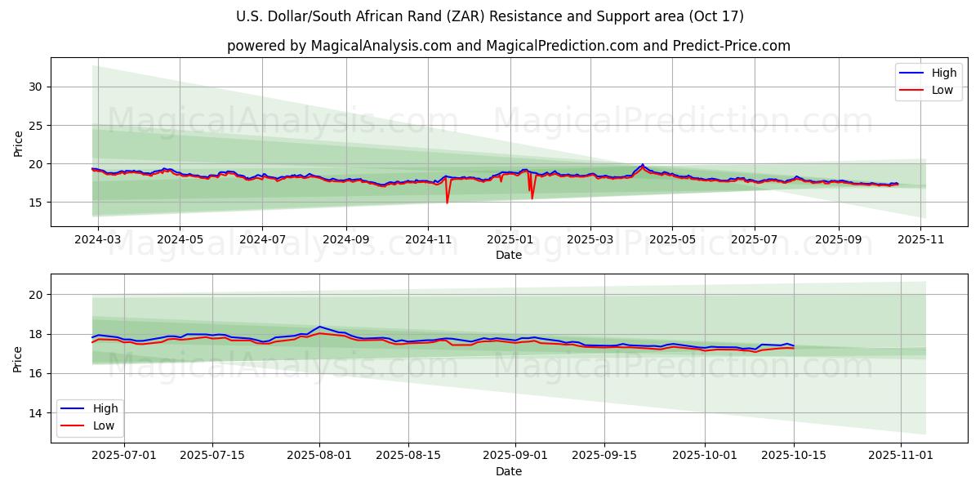
Task: Click the 30 price tick on top chart
Action: coord(36,87)
